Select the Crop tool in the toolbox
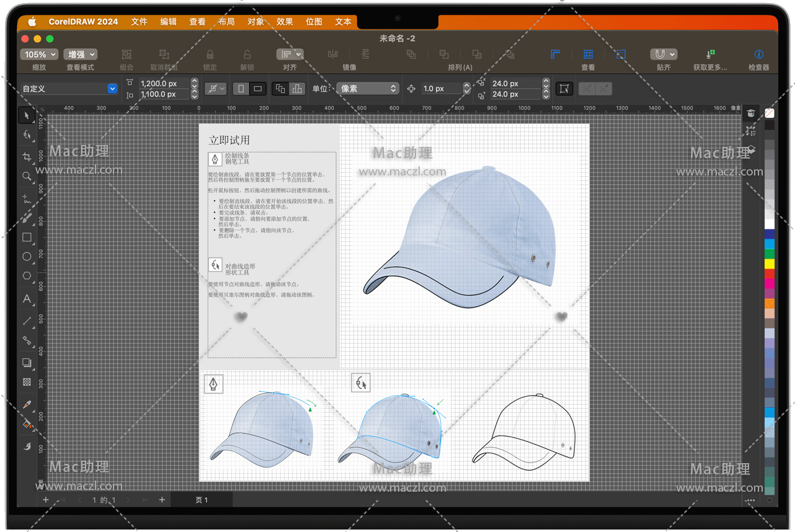Image resolution: width=795 pixels, height=532 pixels. 27,157
